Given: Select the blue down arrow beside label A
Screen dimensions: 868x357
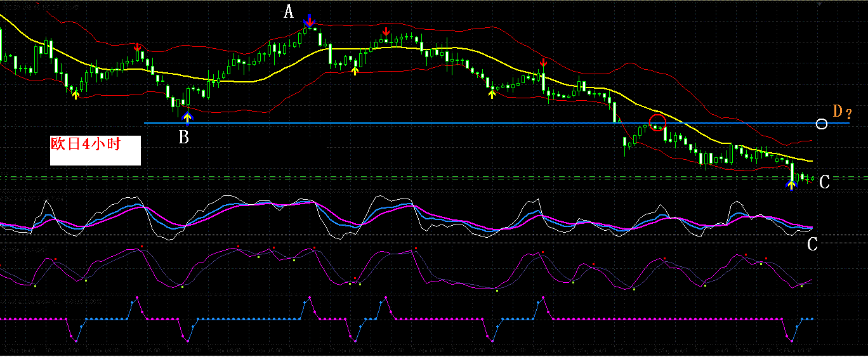Looking at the screenshot, I should point(309,20).
